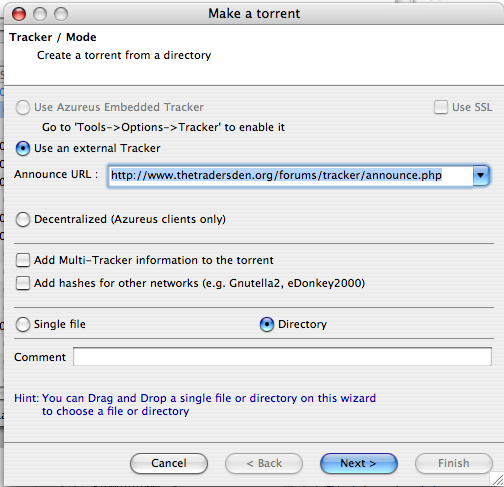Click the 'Tools->Options->Tracker' instruction text

point(163,127)
